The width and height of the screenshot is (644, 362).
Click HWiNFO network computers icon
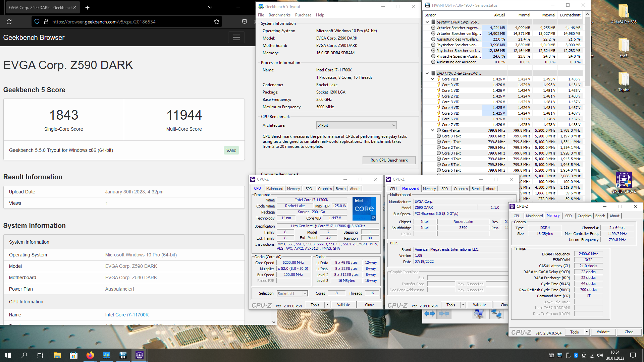[496, 314]
